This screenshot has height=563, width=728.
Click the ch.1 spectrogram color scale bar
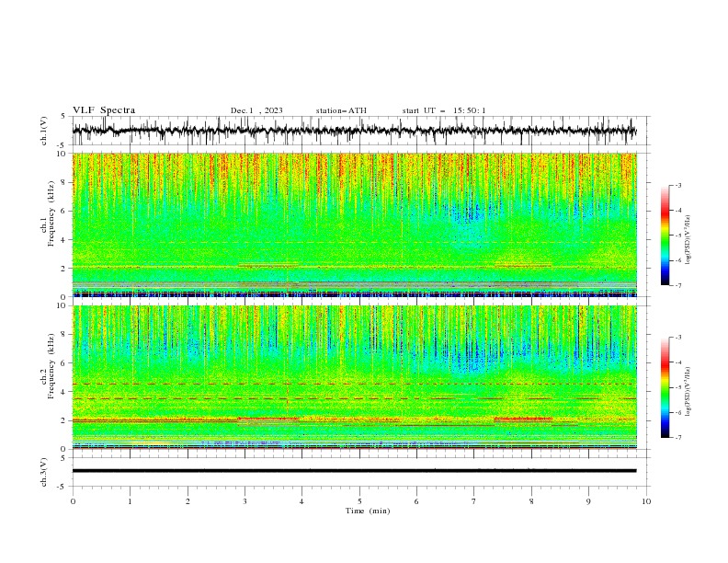(665, 236)
